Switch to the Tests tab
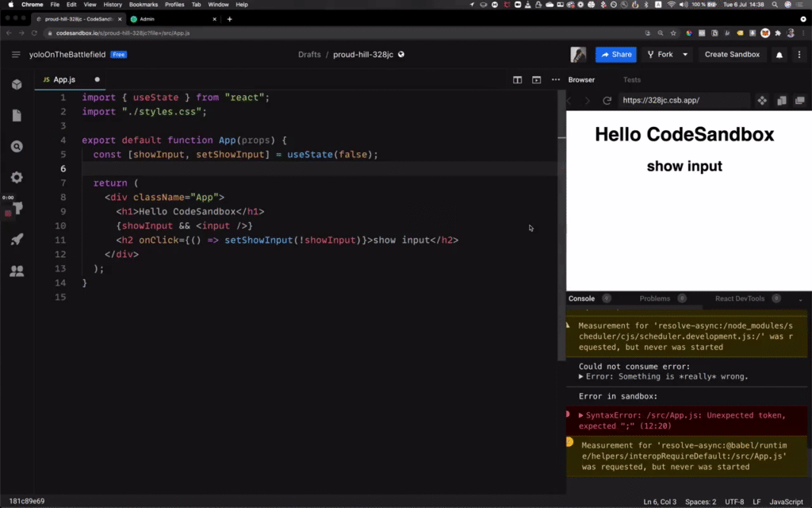 (x=632, y=79)
